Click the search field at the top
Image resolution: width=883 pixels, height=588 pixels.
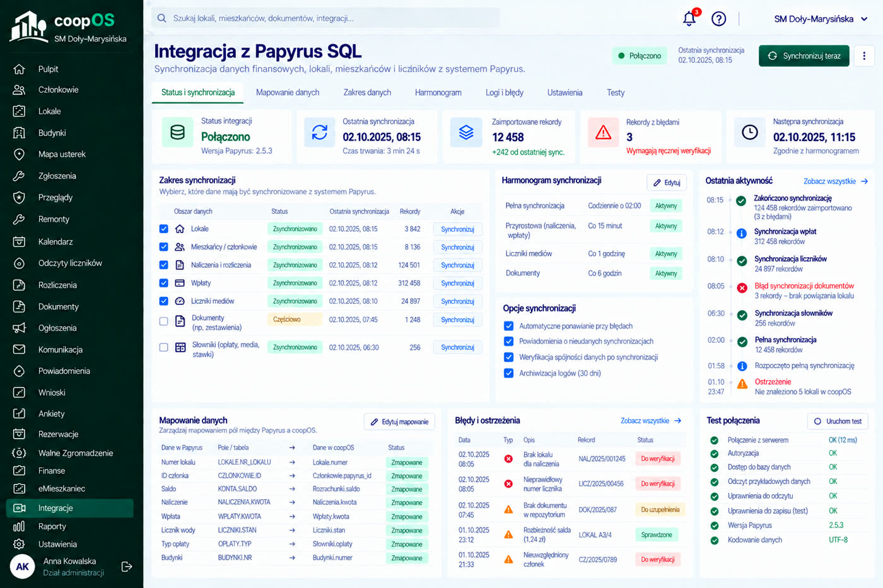point(325,18)
